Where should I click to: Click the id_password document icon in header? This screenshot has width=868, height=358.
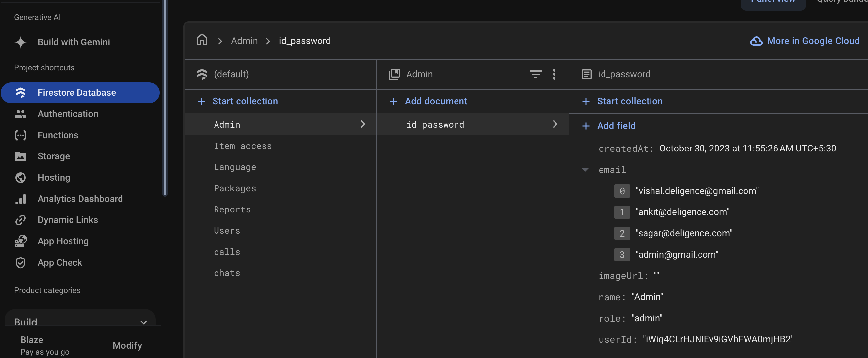pos(586,74)
